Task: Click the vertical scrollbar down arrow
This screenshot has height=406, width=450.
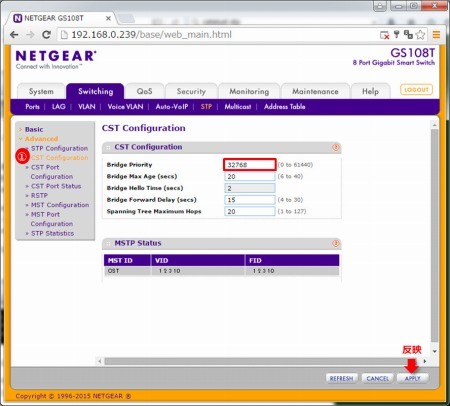Action: pos(434,351)
